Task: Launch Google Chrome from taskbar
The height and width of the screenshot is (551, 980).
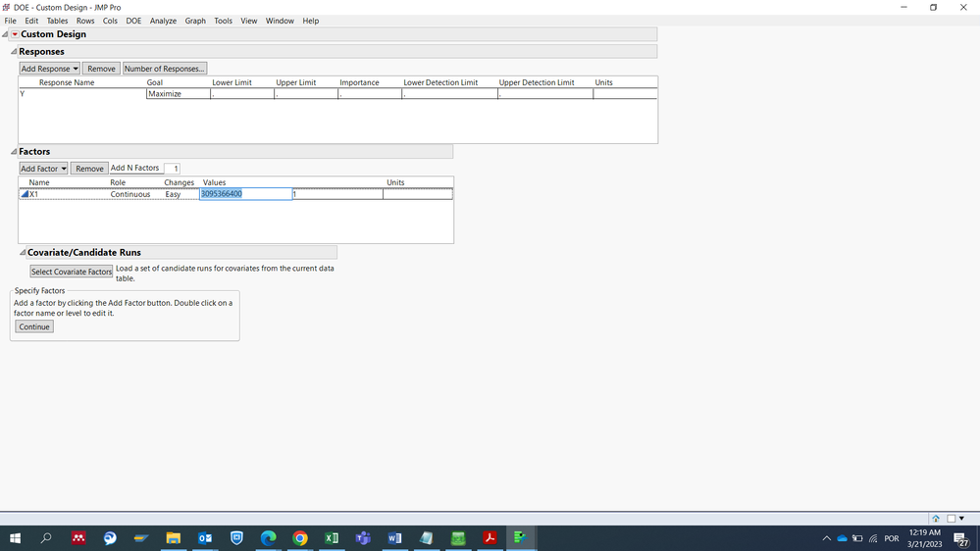Action: pos(300,538)
